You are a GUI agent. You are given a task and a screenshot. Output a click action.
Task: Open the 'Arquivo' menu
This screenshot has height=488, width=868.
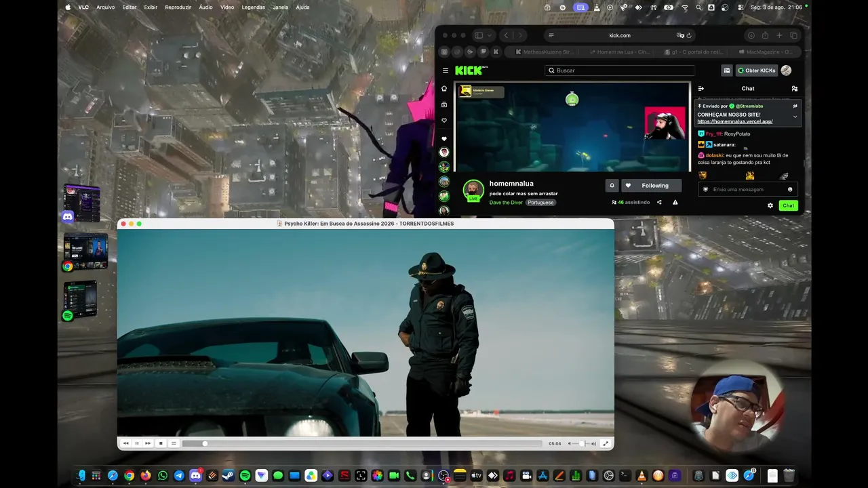pos(106,7)
